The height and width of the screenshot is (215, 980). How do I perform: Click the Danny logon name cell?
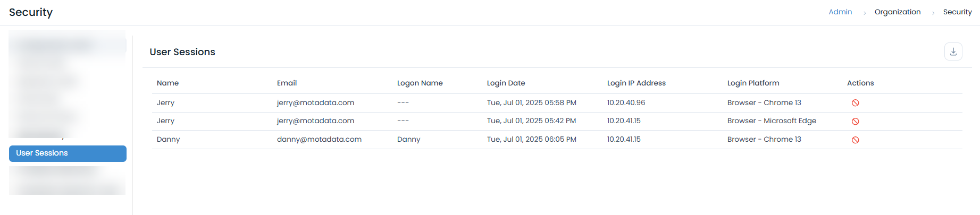tap(408, 139)
